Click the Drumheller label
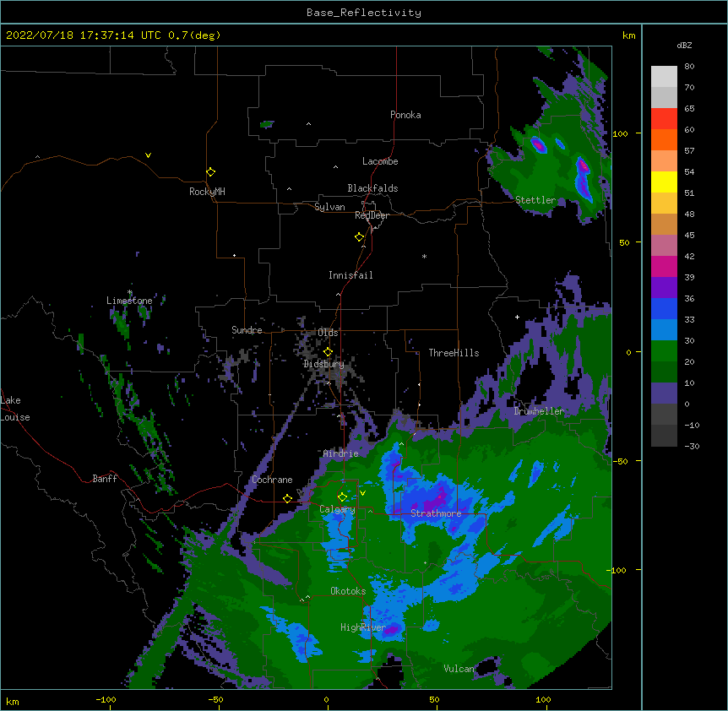 tap(539, 411)
